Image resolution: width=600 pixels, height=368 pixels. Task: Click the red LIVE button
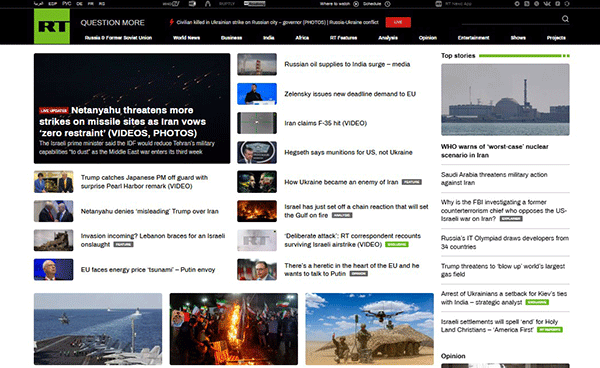coord(398,22)
